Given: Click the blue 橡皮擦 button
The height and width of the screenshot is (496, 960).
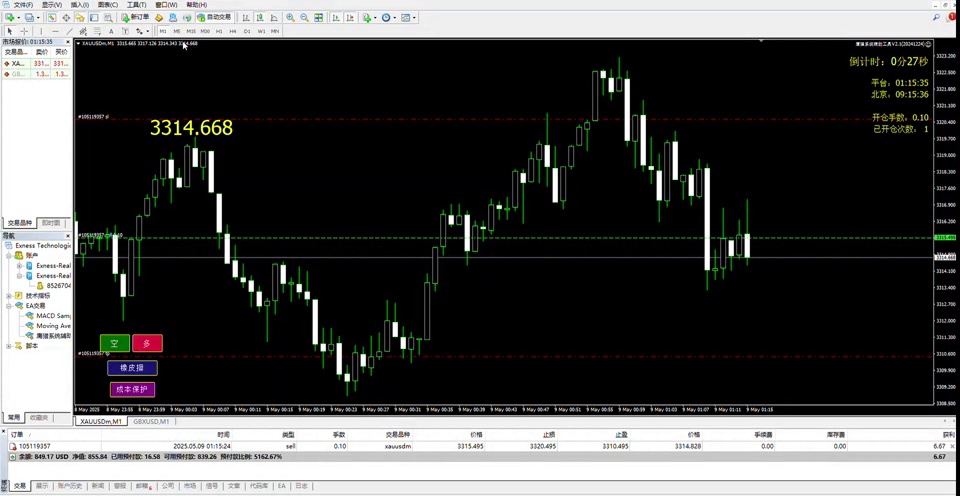Looking at the screenshot, I should tap(132, 368).
